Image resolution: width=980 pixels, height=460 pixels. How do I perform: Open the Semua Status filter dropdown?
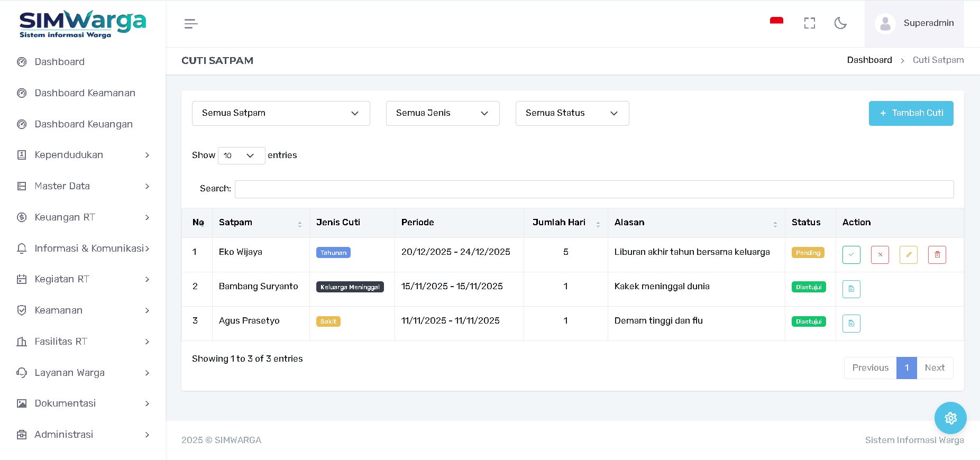pos(572,113)
